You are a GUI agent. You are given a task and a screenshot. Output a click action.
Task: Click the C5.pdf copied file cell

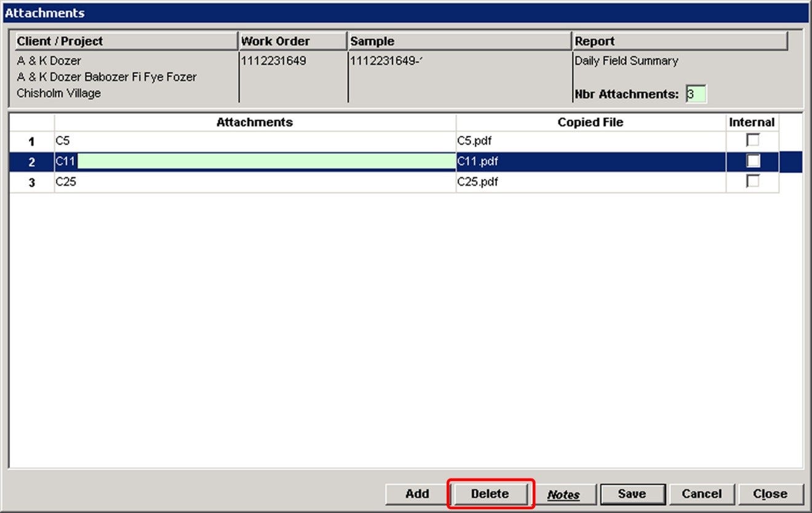(x=591, y=141)
